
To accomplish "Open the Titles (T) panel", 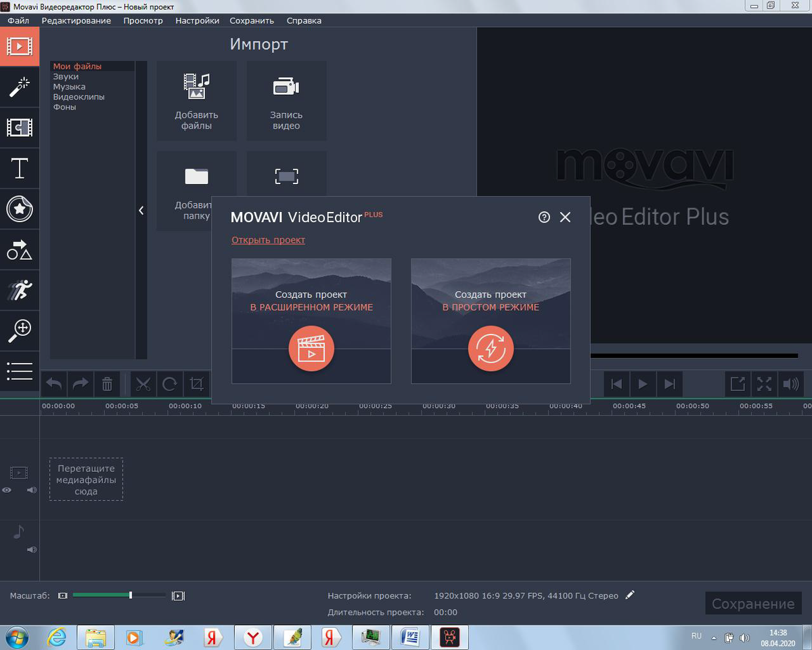I will click(x=20, y=167).
